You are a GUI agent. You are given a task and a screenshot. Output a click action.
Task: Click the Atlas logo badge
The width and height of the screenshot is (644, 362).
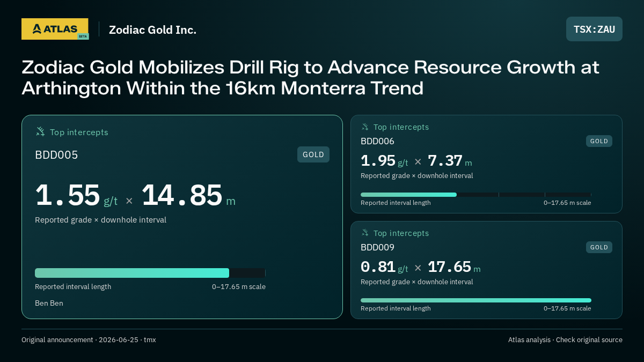[x=55, y=29]
